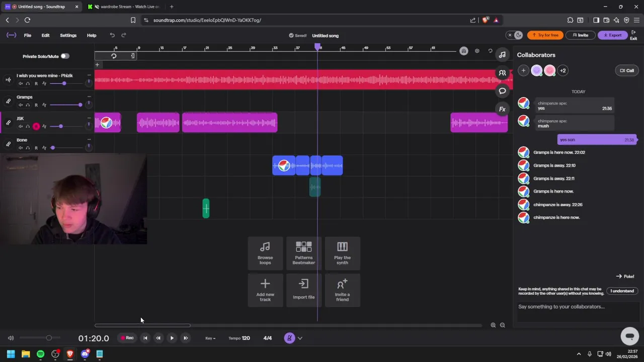The width and height of the screenshot is (644, 362).
Task: Open automation for the Gramps track
Action: click(44, 105)
